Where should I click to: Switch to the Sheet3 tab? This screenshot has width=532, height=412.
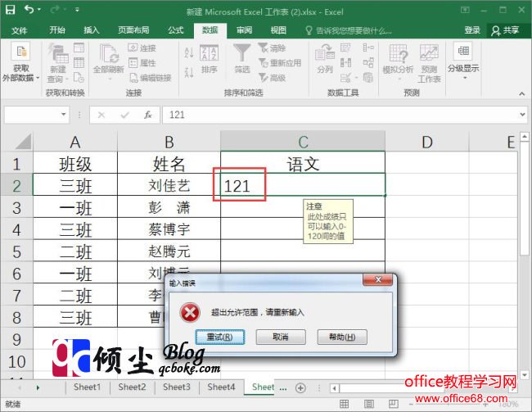177,387
